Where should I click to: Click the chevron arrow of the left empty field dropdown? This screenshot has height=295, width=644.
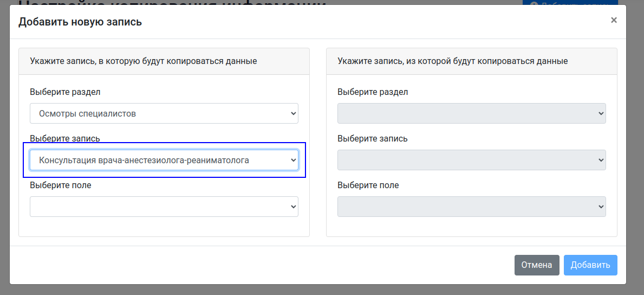click(293, 207)
